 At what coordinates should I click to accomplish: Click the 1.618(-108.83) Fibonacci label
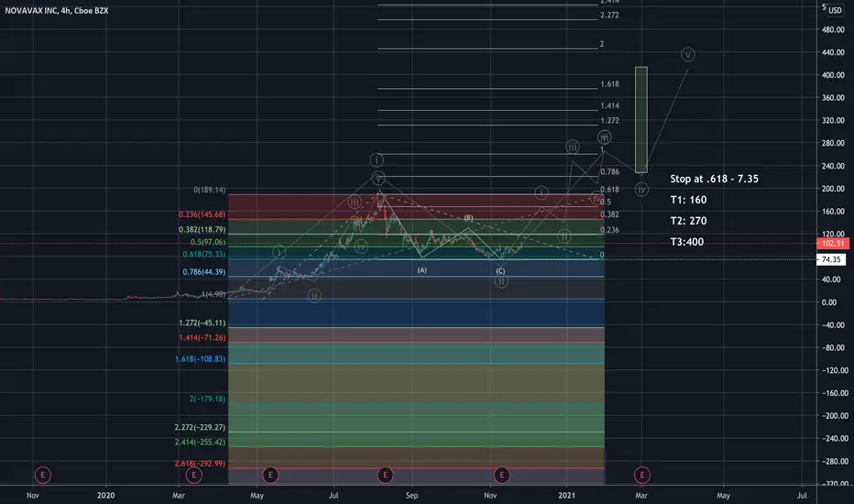(x=201, y=359)
